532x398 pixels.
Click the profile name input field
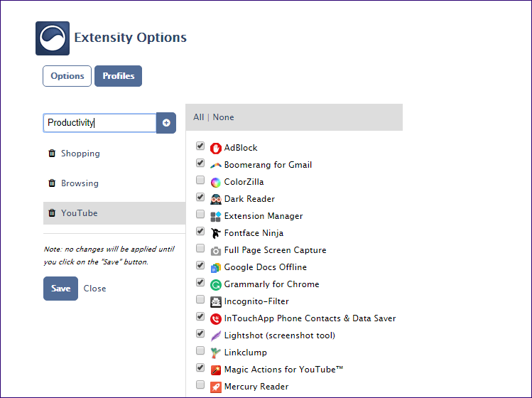click(x=99, y=123)
